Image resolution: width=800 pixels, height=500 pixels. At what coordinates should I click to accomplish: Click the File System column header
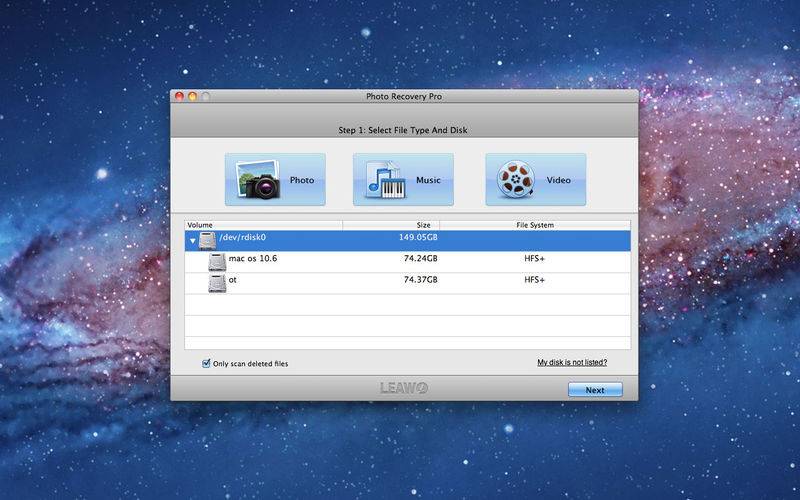point(535,225)
